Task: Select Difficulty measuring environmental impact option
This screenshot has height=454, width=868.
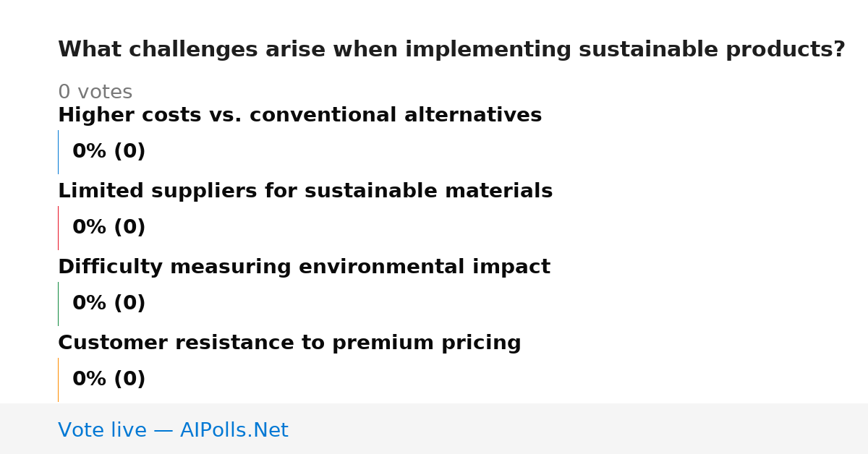Action: pos(304,267)
